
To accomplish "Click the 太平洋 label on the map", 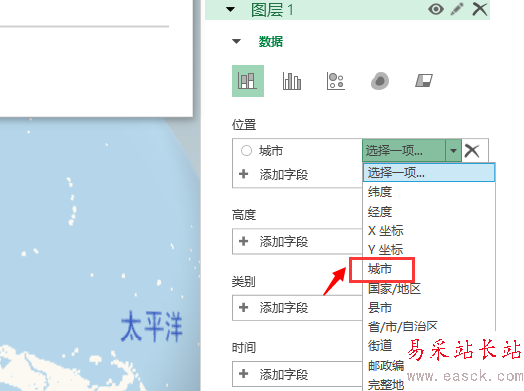I will [151, 326].
